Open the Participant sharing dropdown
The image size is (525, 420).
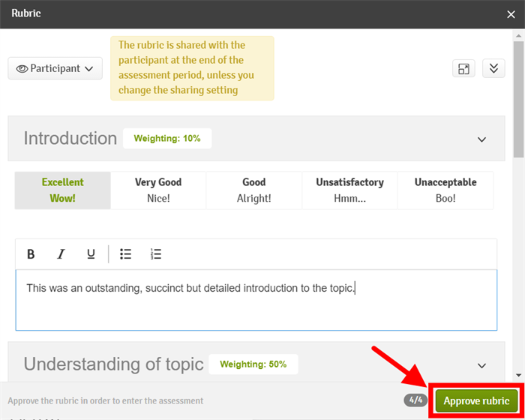click(x=55, y=68)
